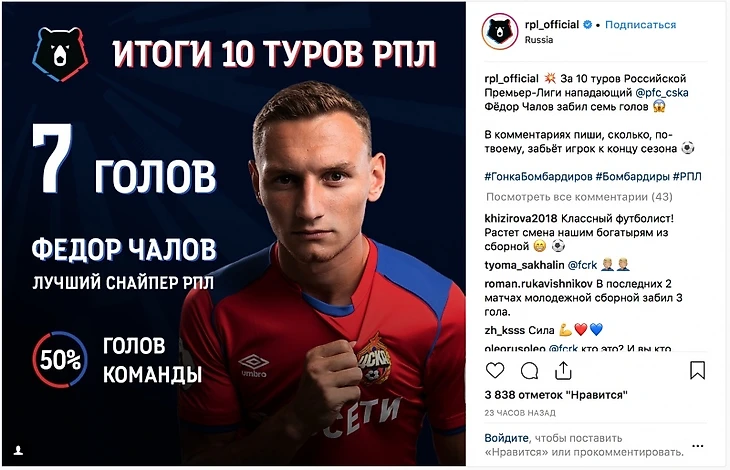The image size is (730, 470).
Task: View the 3 838 likes count
Action: [556, 395]
